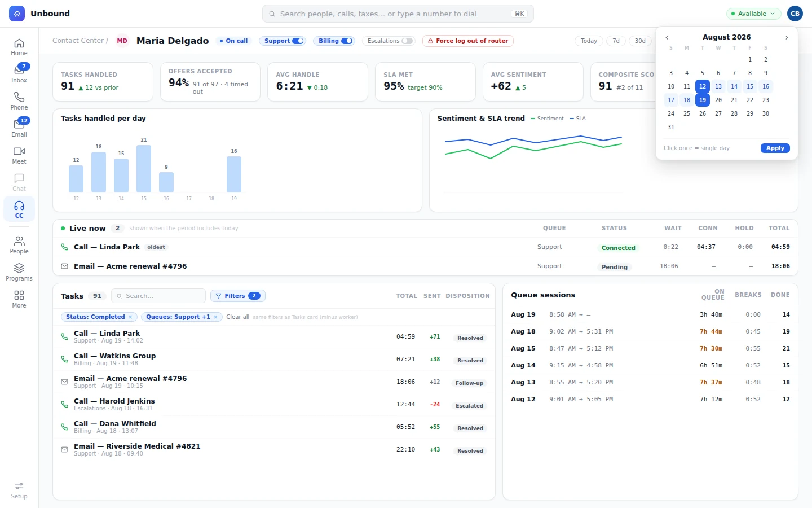Image resolution: width=812 pixels, height=508 pixels.
Task: Open the Call — Harold Jenkins task
Action: [x=273, y=405]
